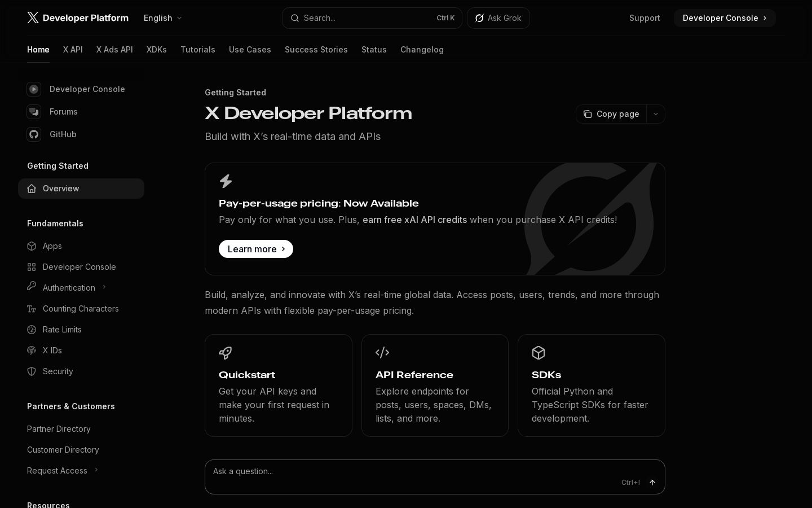The width and height of the screenshot is (812, 508).
Task: Click the Grok icon beside Ask Grok
Action: [479, 18]
